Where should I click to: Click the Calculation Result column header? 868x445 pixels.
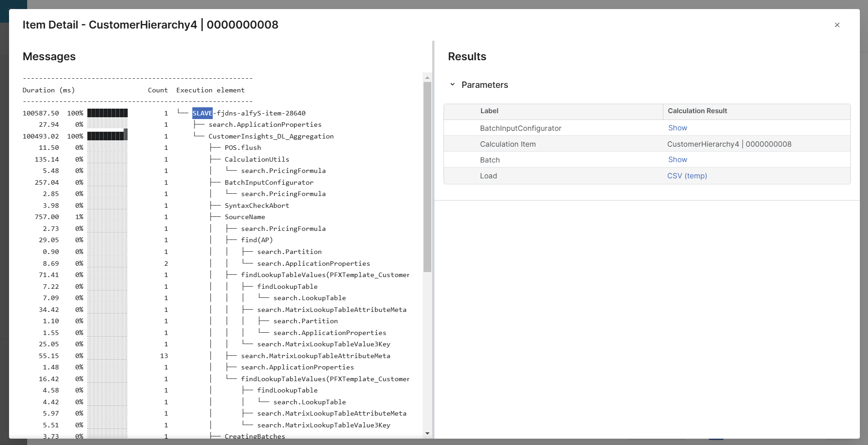click(x=697, y=111)
